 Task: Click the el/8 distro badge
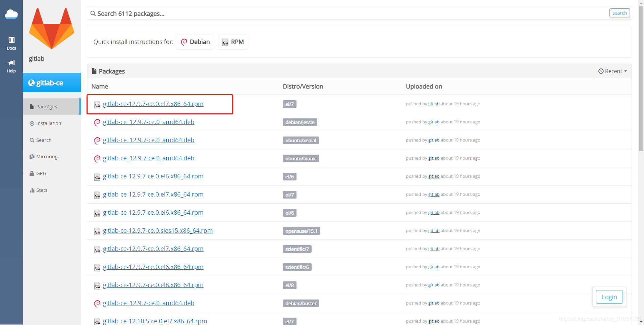pyautogui.click(x=289, y=285)
